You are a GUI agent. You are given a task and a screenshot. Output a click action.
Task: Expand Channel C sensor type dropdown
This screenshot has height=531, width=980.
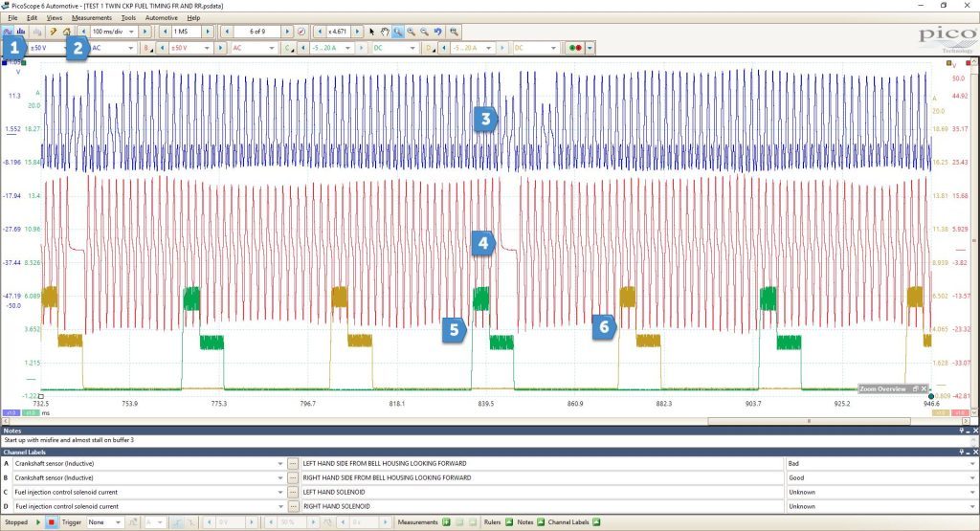tap(280, 493)
